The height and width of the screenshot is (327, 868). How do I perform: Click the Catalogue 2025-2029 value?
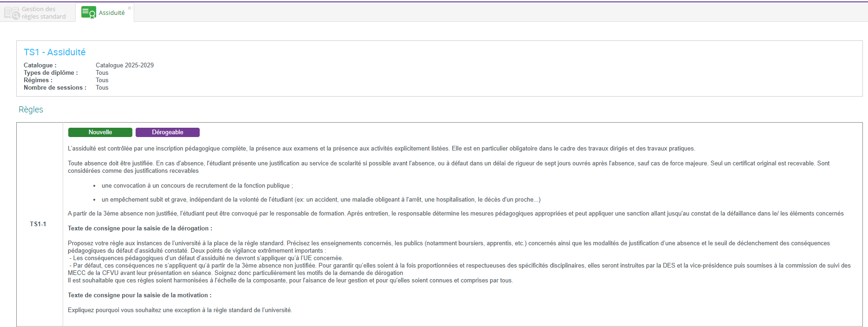tap(124, 65)
